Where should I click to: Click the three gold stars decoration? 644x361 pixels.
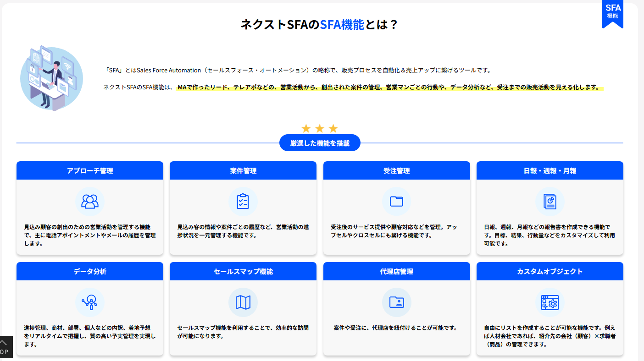point(320,129)
